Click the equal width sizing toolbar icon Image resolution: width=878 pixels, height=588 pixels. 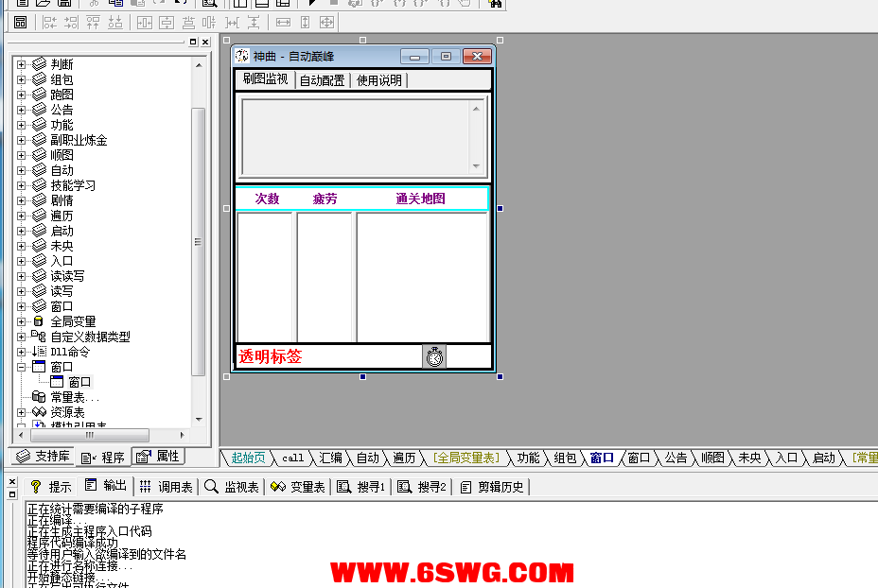click(x=283, y=22)
